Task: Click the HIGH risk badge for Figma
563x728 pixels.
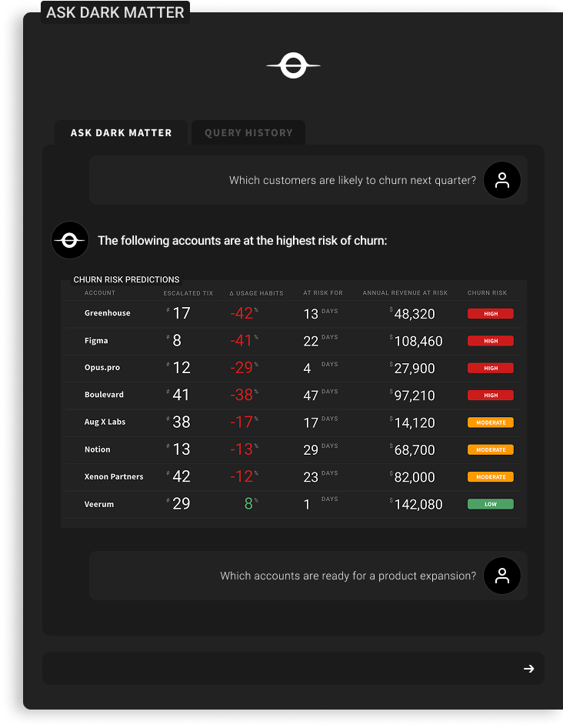Action: tap(491, 341)
